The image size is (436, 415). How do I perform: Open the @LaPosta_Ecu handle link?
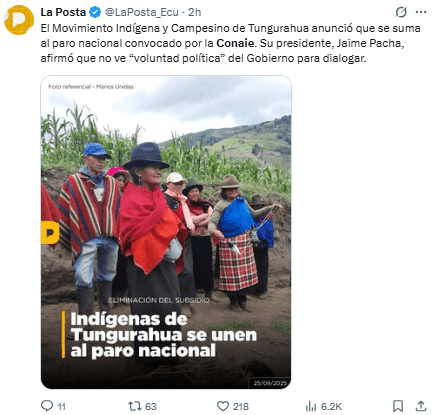pos(142,12)
